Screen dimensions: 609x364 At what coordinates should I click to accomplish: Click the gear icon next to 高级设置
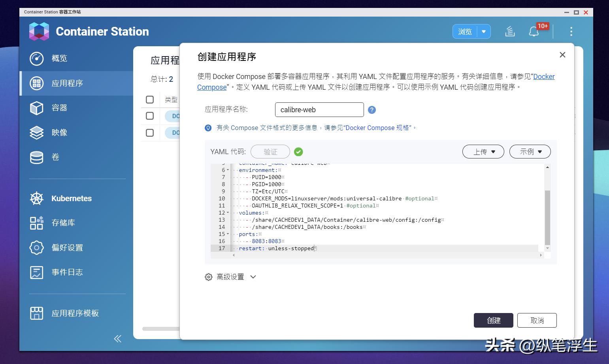point(209,277)
